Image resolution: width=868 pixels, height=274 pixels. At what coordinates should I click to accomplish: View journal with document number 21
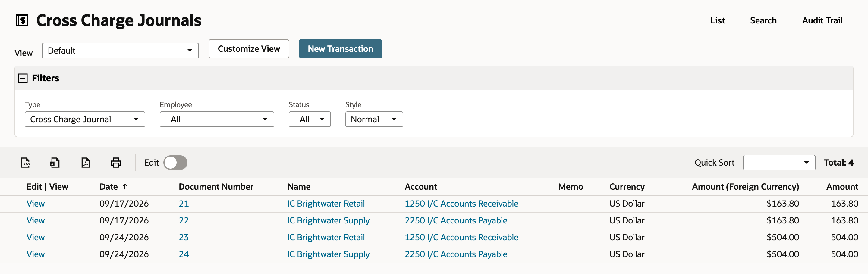coord(36,204)
